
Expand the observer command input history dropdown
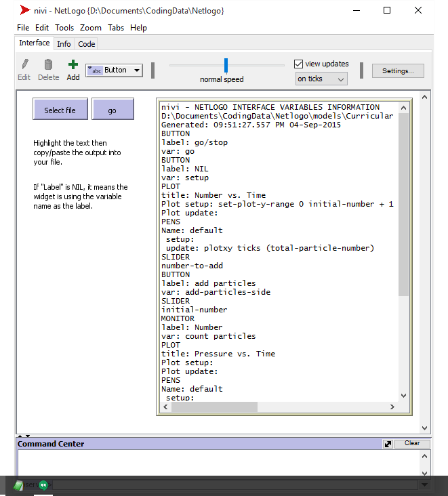[424, 485]
